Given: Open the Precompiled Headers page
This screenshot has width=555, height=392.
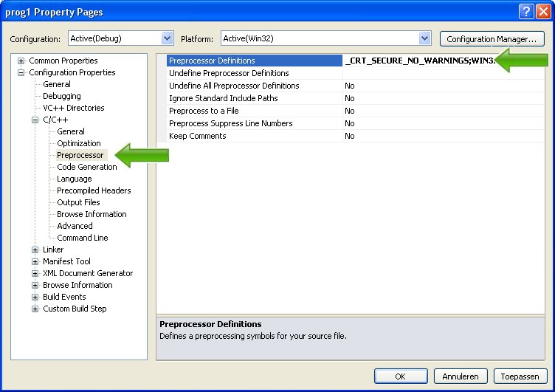Looking at the screenshot, I should click(x=94, y=190).
